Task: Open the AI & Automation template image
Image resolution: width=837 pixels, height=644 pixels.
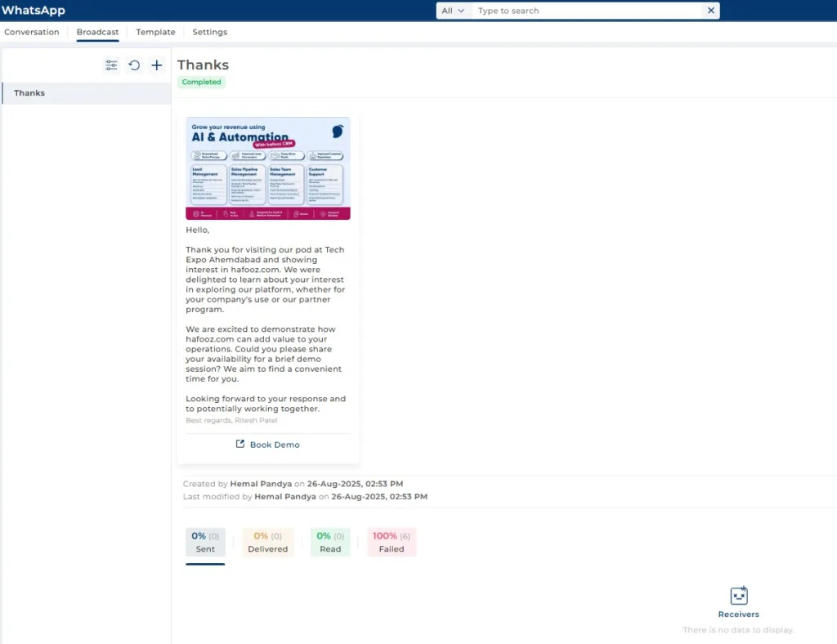Action: (268, 168)
